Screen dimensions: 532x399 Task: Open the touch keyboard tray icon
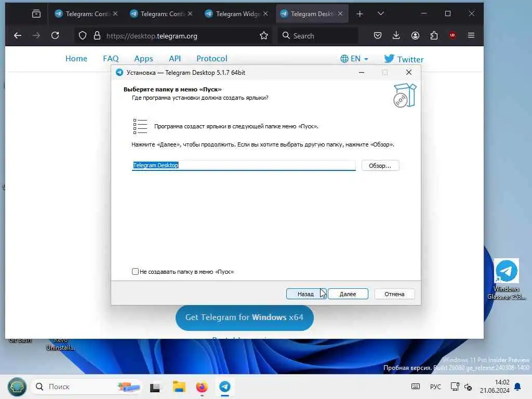[415, 387]
